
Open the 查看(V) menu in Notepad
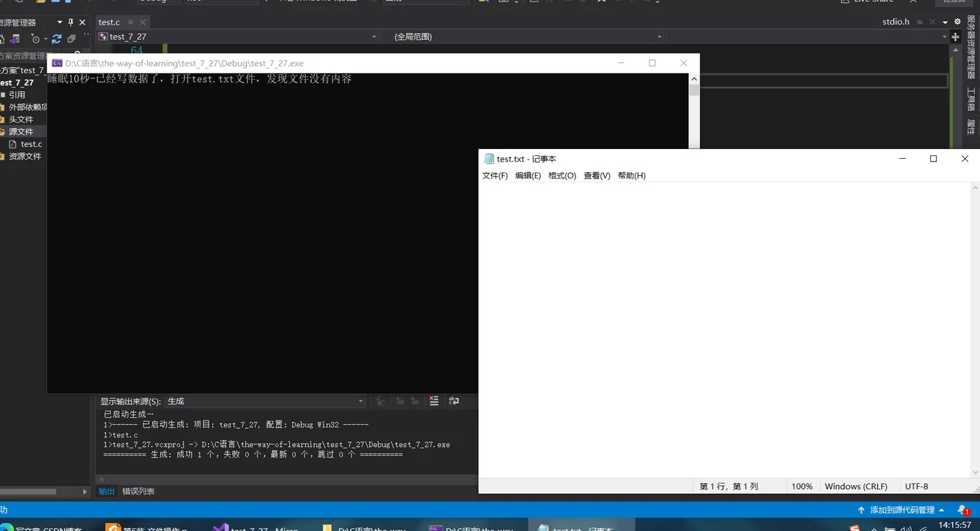pyautogui.click(x=597, y=176)
